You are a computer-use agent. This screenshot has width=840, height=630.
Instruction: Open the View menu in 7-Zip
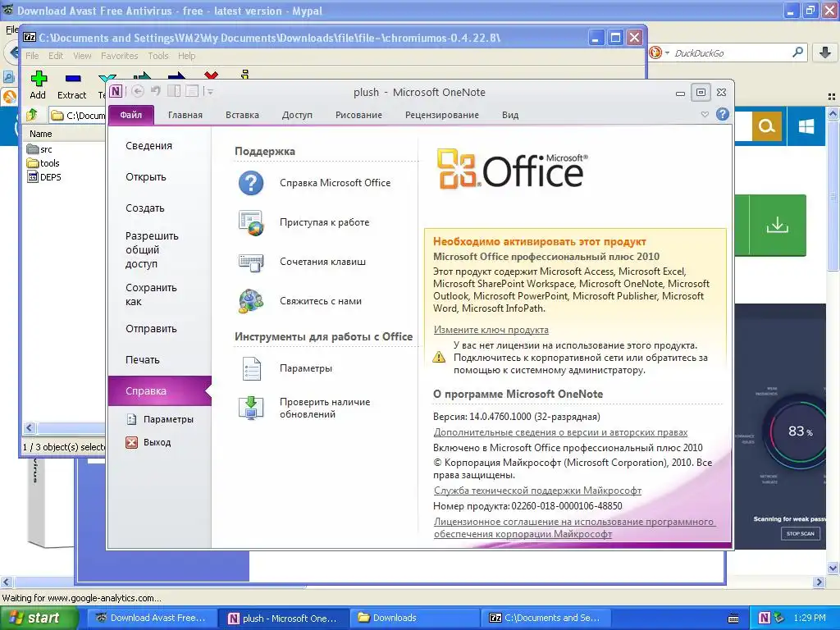[x=82, y=56]
